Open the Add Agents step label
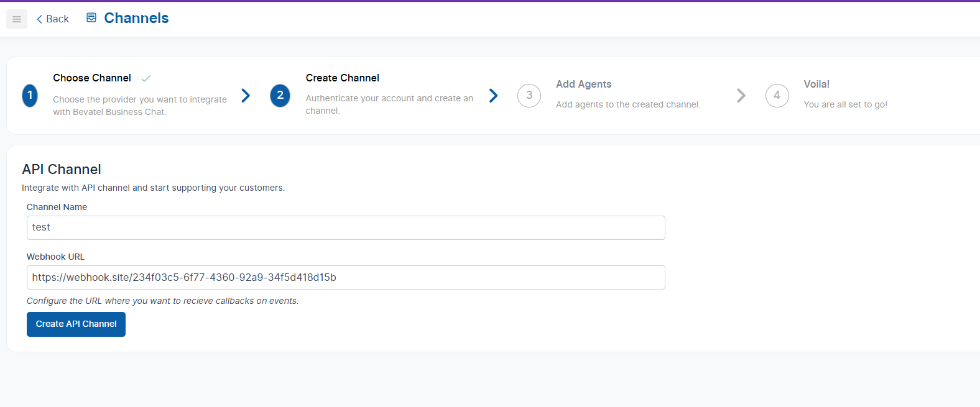This screenshot has height=407, width=980. pyautogui.click(x=583, y=85)
